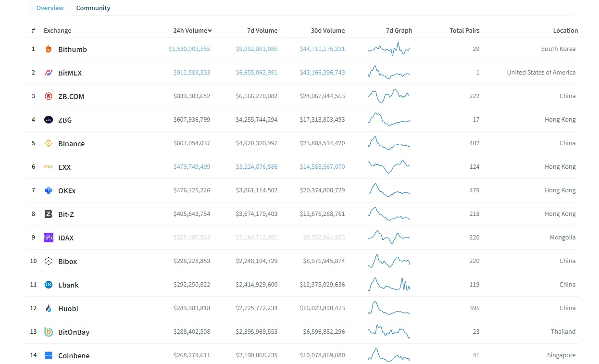Click Huobi's 7d graph sparkline
Screen dimensions: 599x364
[389, 308]
